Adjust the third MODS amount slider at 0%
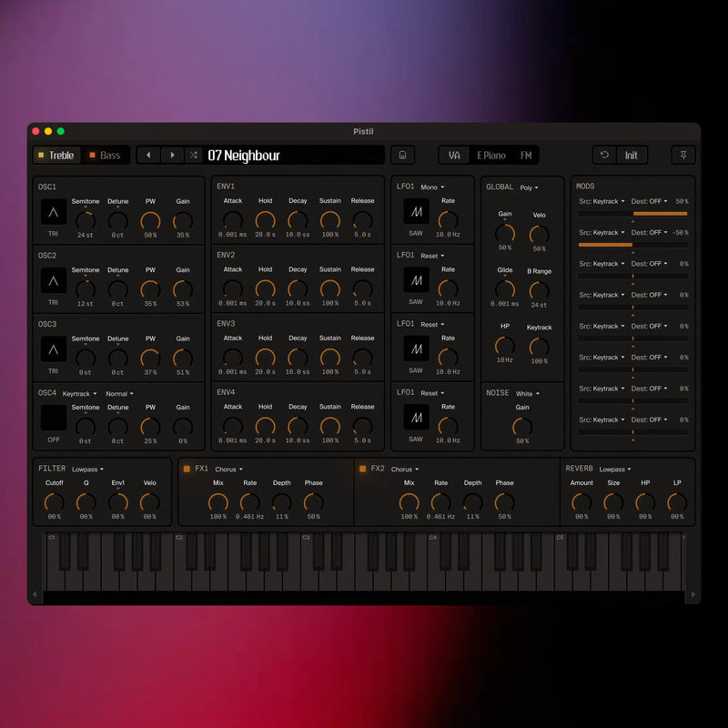Image resolution: width=728 pixels, height=728 pixels. [632, 276]
